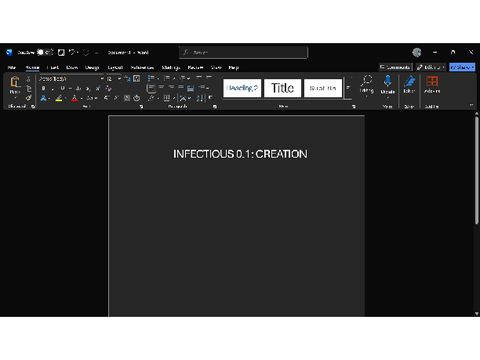Toggle Align Left
Viewport: 480px width, 360px height.
pyautogui.click(x=151, y=88)
